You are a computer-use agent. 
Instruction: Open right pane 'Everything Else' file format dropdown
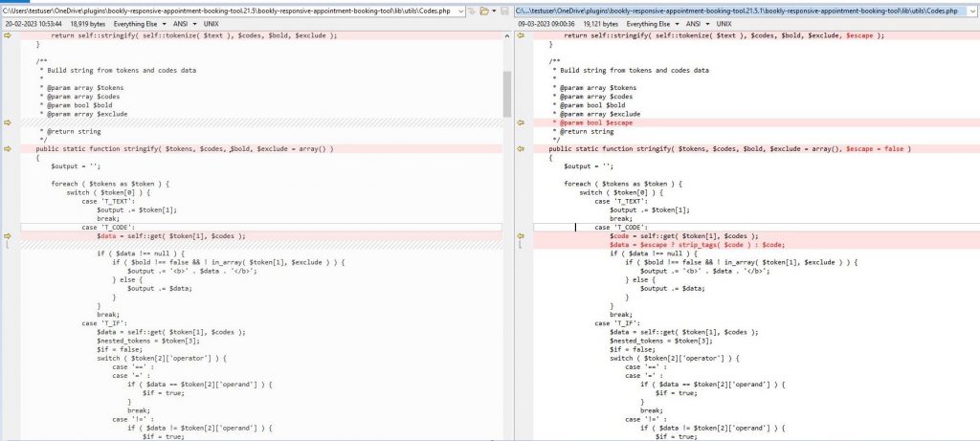(x=650, y=23)
